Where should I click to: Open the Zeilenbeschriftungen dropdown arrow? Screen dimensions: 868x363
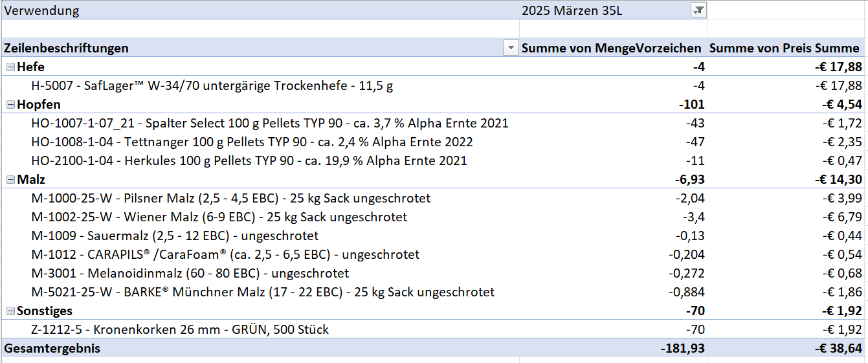point(511,48)
